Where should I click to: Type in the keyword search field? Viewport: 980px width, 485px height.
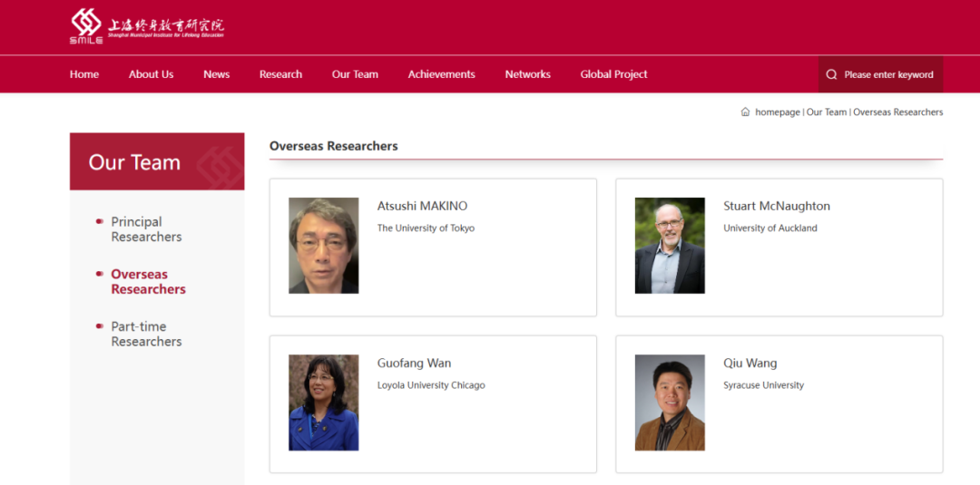(x=888, y=75)
